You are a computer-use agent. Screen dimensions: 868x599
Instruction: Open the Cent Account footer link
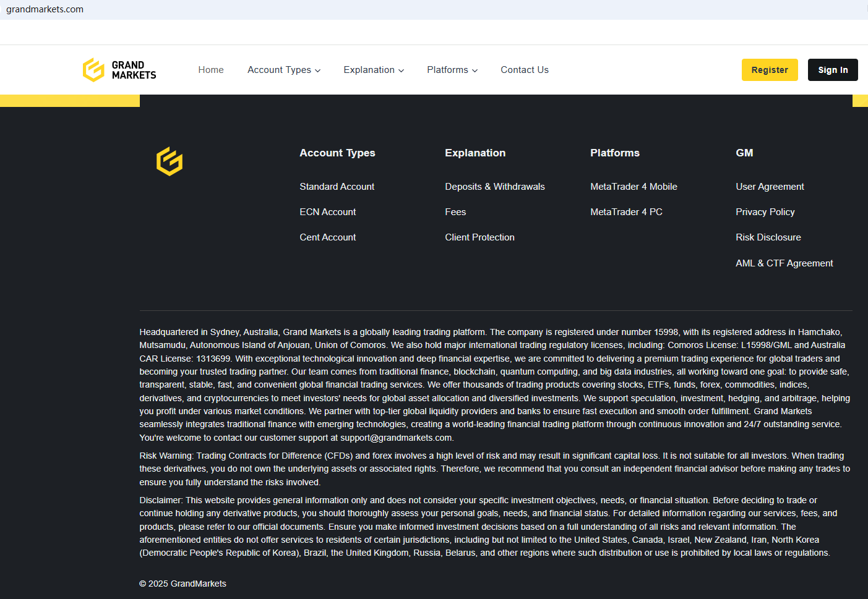[328, 237]
